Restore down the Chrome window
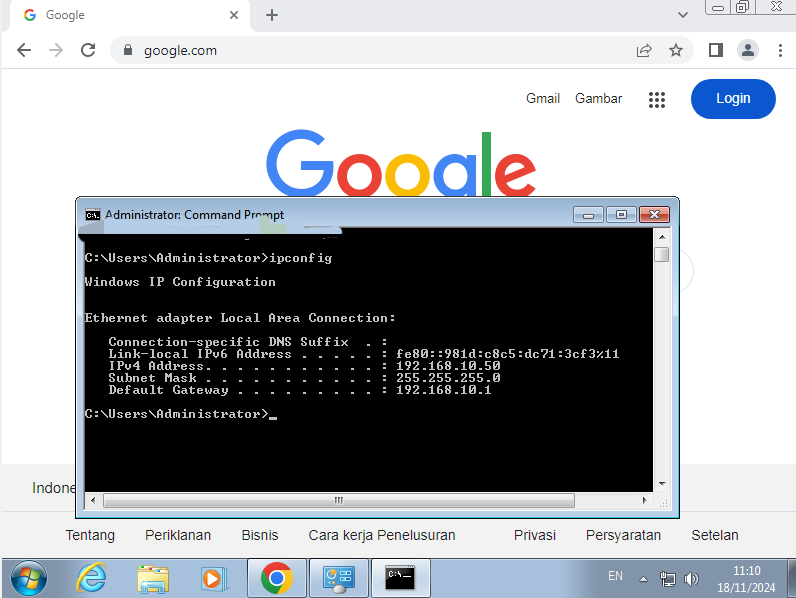 (742, 7)
